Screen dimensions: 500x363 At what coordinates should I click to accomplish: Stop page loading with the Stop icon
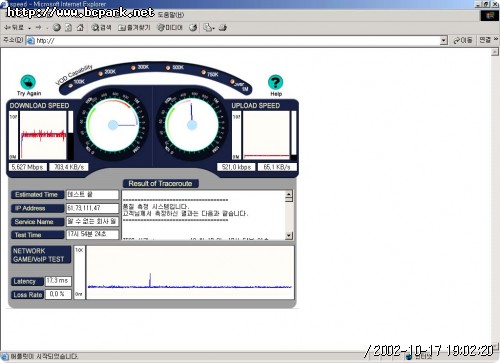(57, 28)
